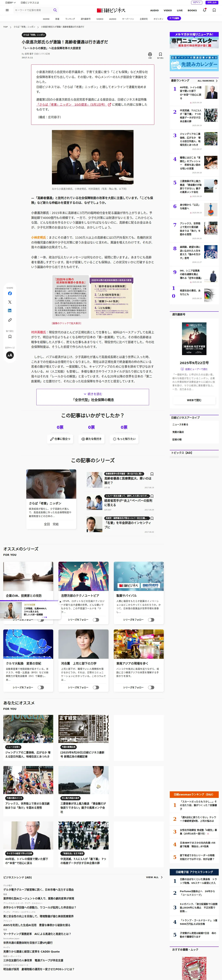Click the 紙面ビューアーで読む viewer icon link
Screen dimensions: 222x980
click(194, 369)
